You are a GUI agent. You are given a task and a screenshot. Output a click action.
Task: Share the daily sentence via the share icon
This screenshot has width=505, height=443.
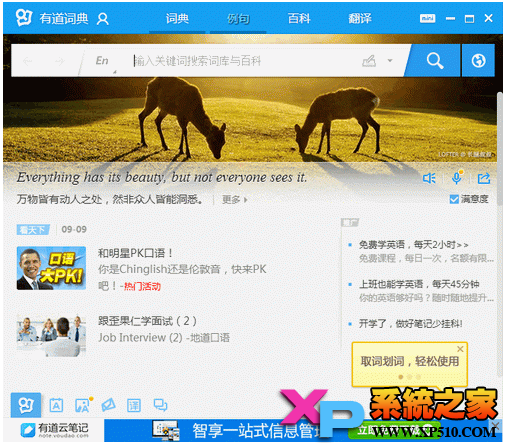(x=484, y=178)
